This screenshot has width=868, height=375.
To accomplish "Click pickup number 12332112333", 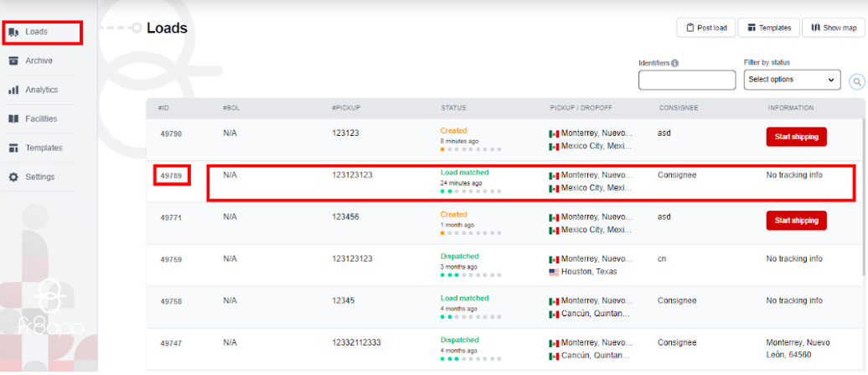I will tap(356, 343).
